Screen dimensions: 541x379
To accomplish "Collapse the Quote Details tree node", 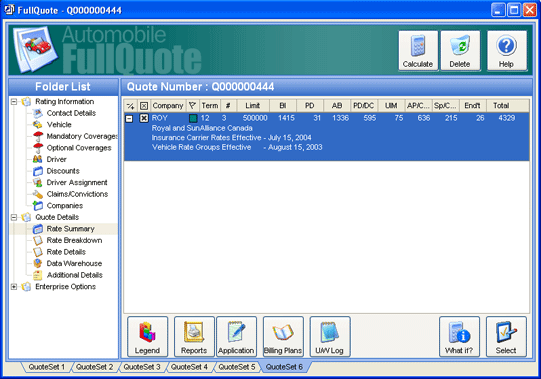I will 14,217.
